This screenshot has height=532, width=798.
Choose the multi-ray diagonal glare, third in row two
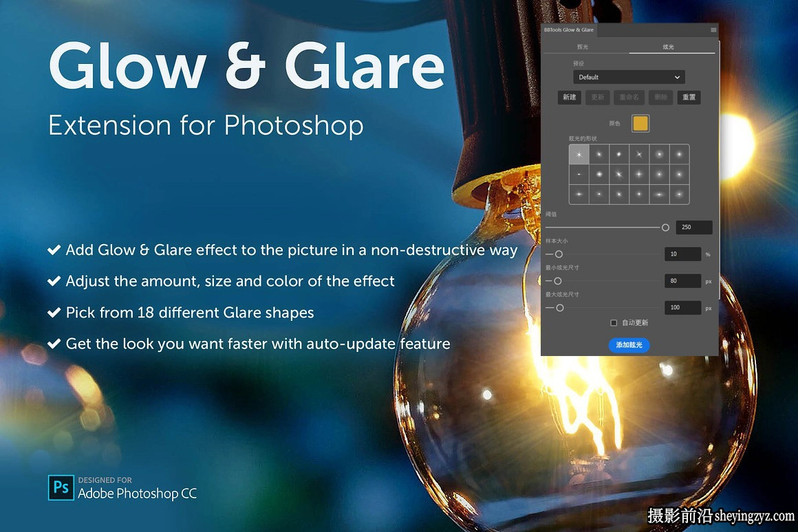coord(619,175)
